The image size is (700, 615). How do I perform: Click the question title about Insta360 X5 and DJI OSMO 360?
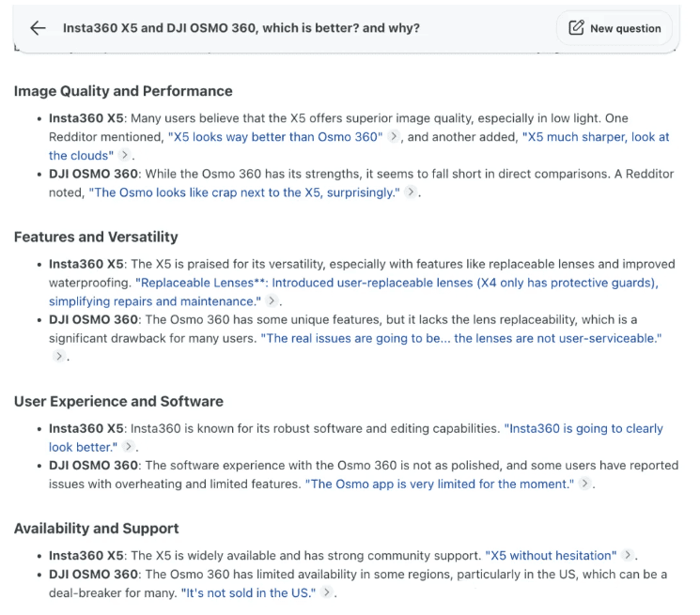tap(241, 28)
